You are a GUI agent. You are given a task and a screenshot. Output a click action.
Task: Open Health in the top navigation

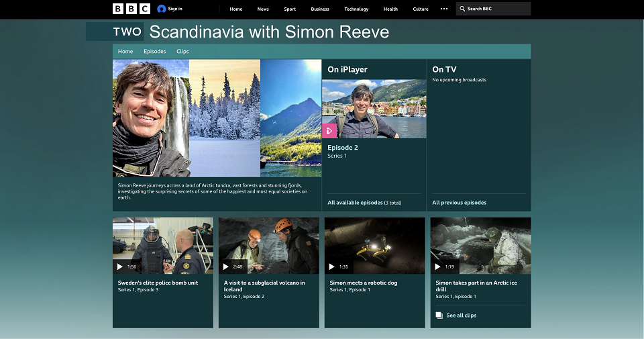[390, 9]
